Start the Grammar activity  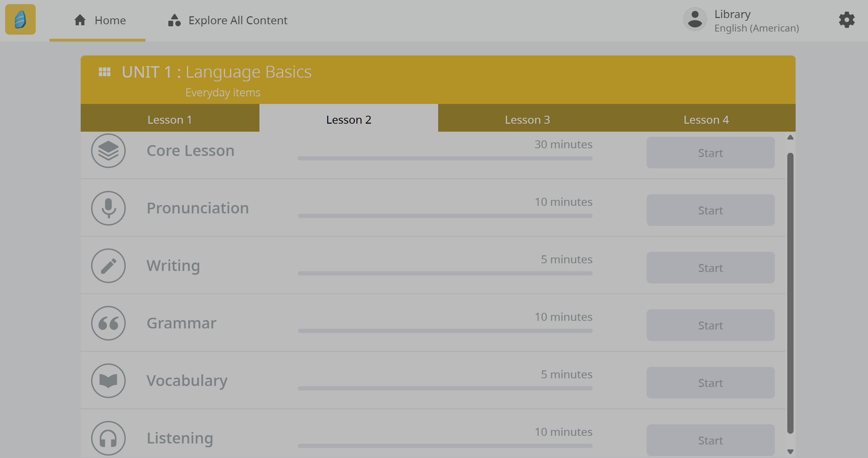(710, 325)
